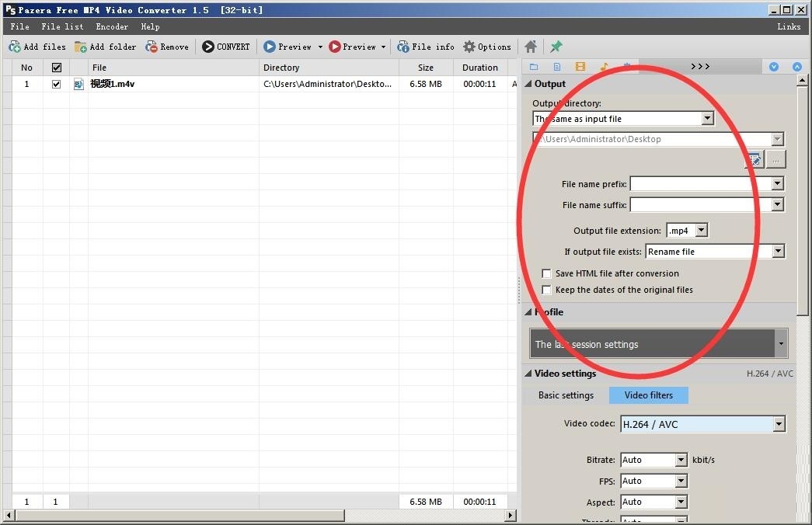Start conversion with the CONVERT button
This screenshot has height=525, width=812.
(x=226, y=47)
